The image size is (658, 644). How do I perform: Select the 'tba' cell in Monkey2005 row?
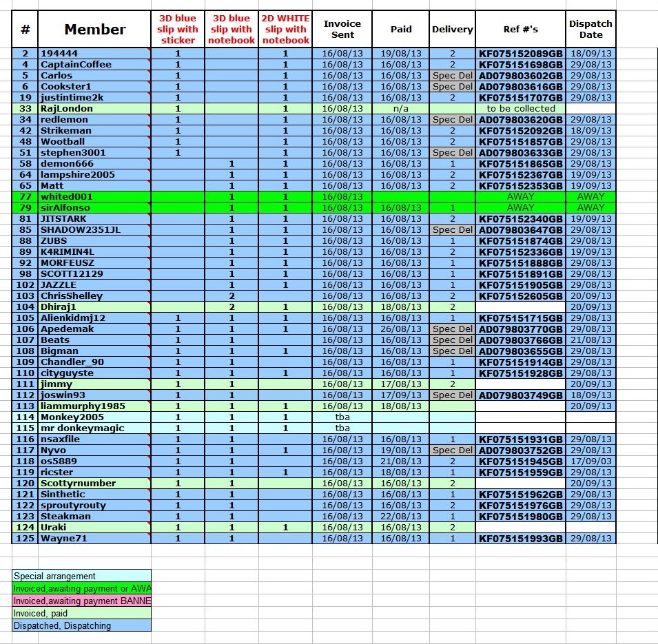pyautogui.click(x=342, y=417)
